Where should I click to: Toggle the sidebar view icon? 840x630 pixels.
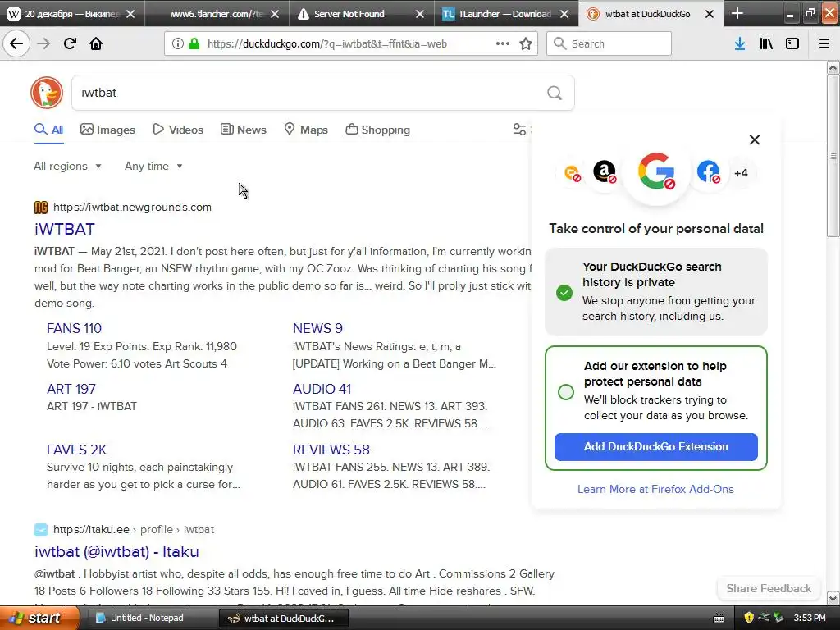792,44
